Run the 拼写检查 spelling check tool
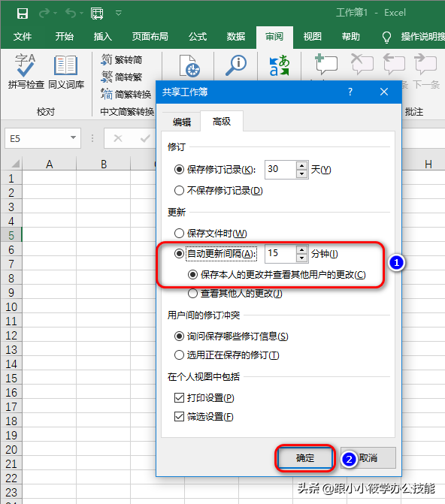Image resolution: width=445 pixels, height=504 pixels. click(x=26, y=71)
